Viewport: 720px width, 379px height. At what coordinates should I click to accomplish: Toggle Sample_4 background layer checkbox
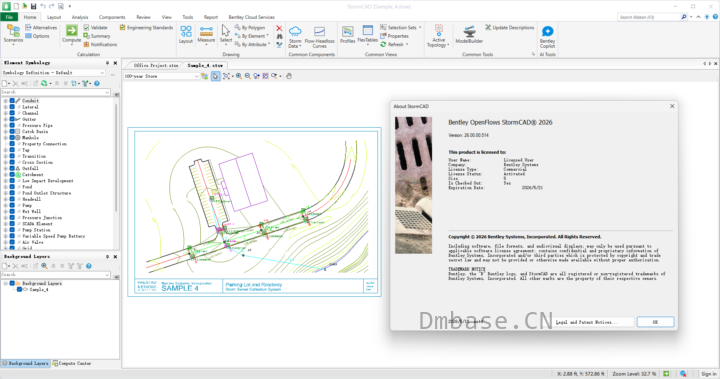pos(20,289)
